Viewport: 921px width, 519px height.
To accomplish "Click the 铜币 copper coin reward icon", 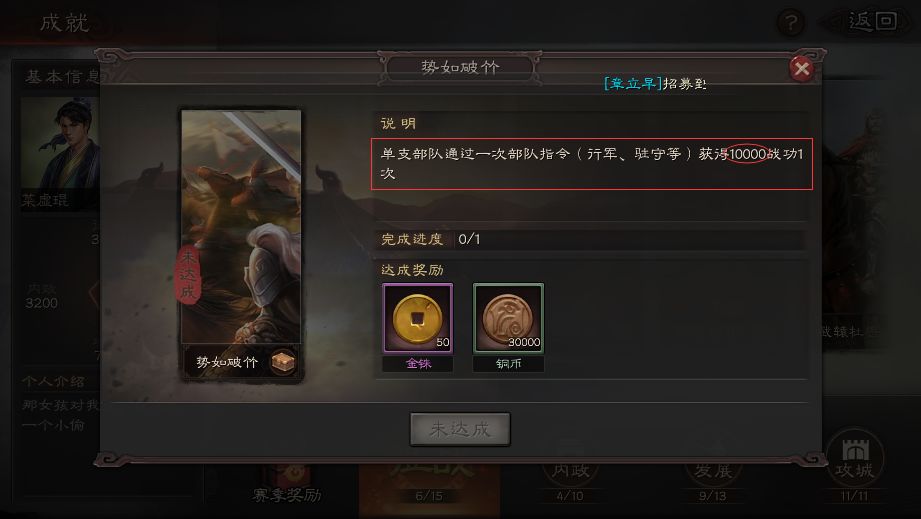I will [509, 318].
